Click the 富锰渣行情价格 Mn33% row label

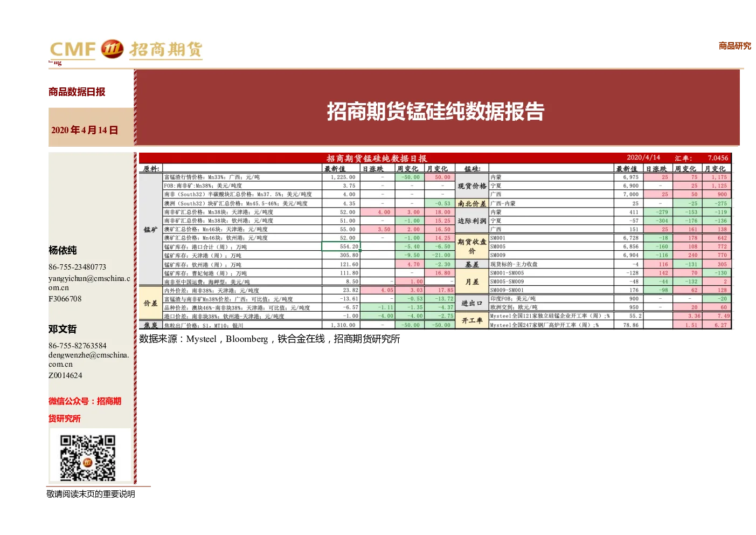point(212,177)
